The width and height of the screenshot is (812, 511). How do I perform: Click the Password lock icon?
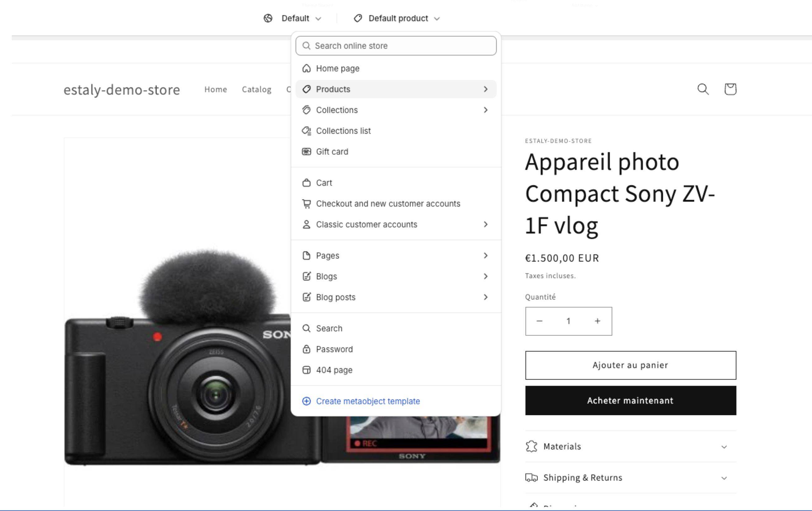point(306,349)
